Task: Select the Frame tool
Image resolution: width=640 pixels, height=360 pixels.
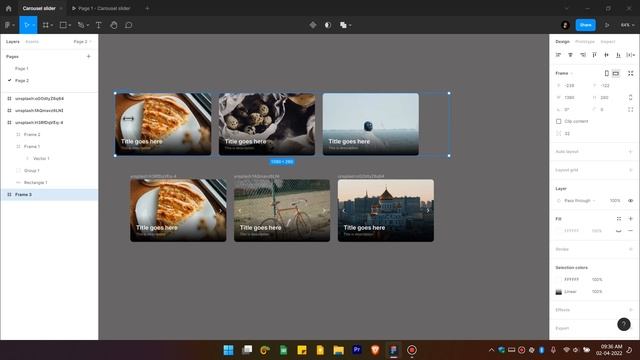Action: pos(46,25)
